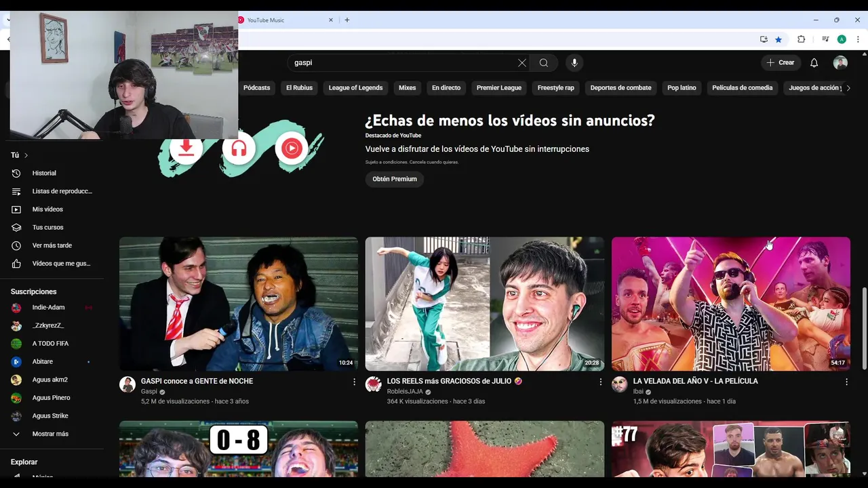Open the #77 video thumbnail
Screen dimensions: 868x488
(x=731, y=449)
